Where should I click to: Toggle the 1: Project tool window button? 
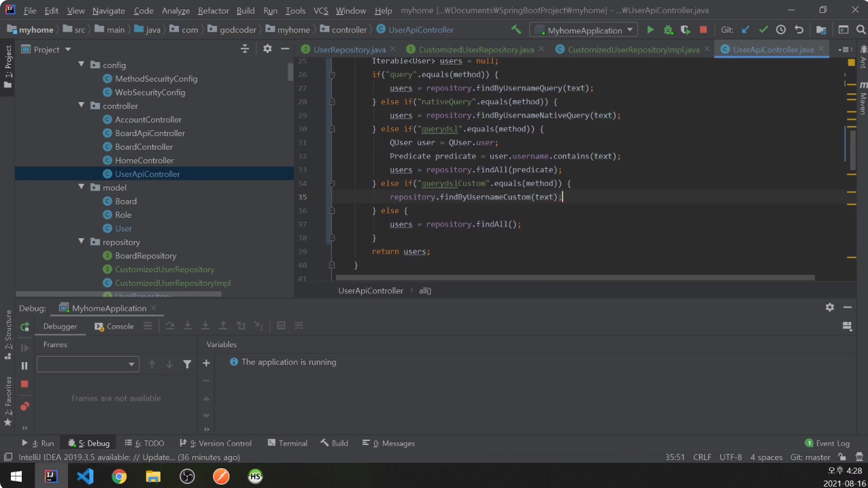(x=7, y=66)
